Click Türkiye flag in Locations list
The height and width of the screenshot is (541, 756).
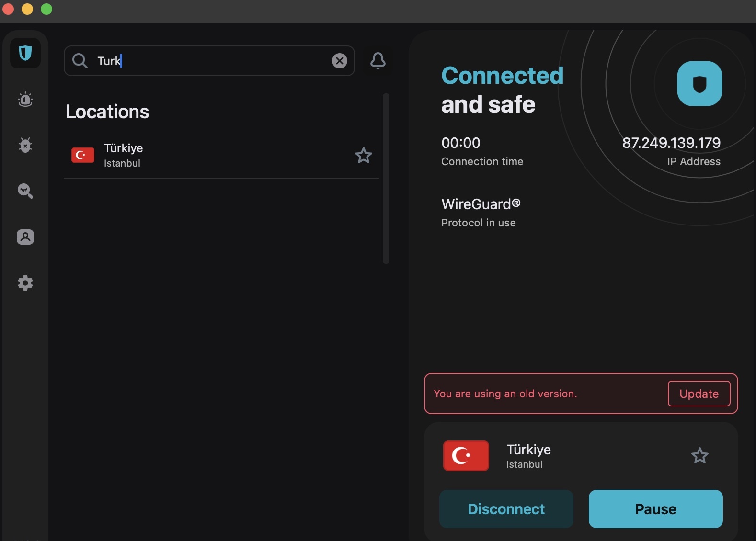pyautogui.click(x=83, y=155)
